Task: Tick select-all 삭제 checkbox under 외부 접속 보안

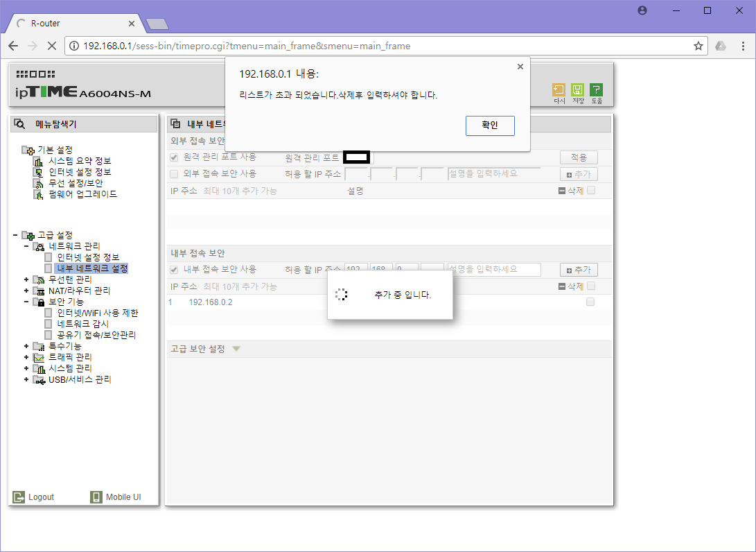Action: point(591,191)
